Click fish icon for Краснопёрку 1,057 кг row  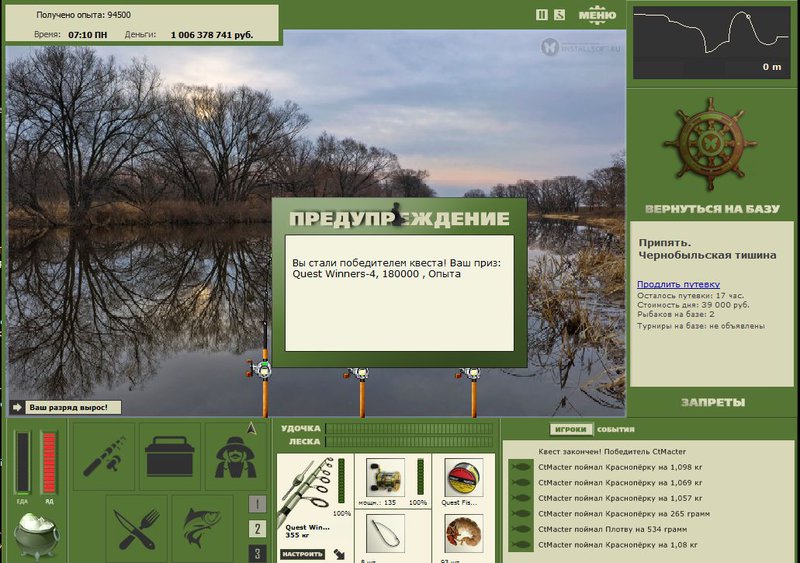coord(521,498)
